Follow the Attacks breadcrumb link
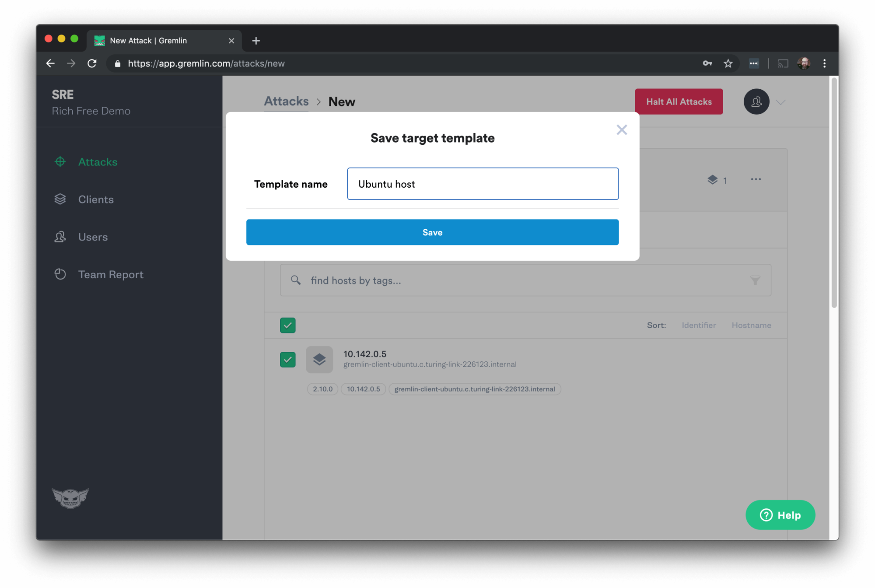 tap(286, 101)
